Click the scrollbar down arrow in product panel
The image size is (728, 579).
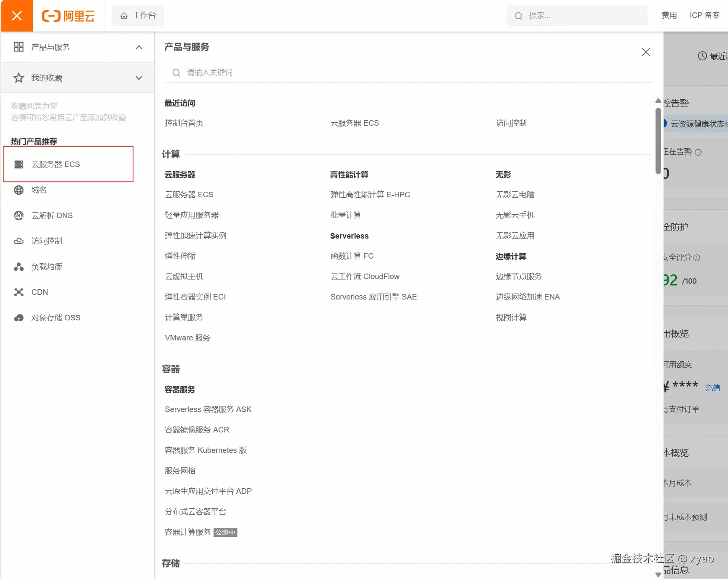click(658, 574)
